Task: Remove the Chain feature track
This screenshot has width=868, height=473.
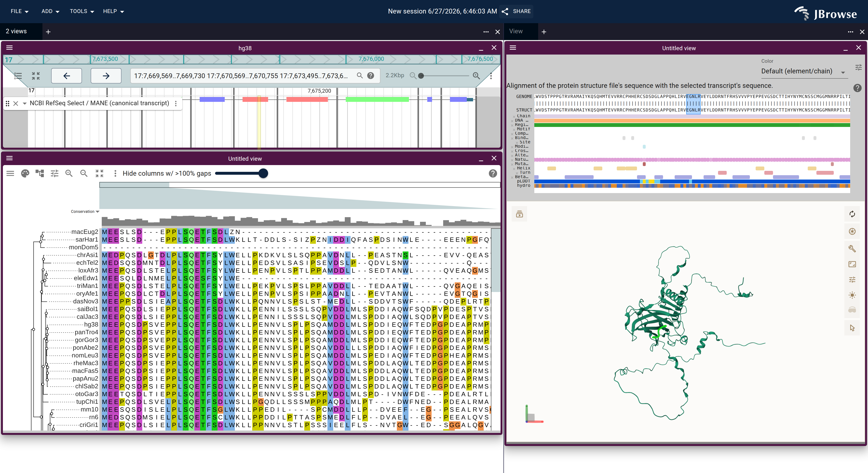Action: click(515, 116)
